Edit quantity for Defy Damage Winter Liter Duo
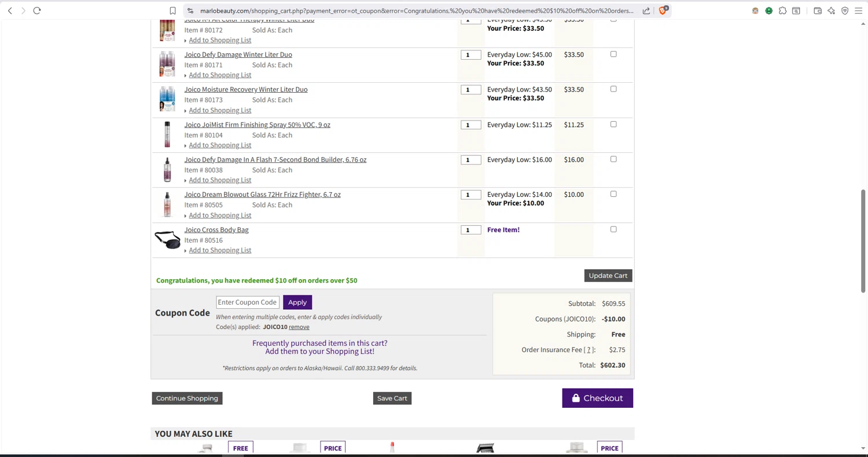 point(471,55)
